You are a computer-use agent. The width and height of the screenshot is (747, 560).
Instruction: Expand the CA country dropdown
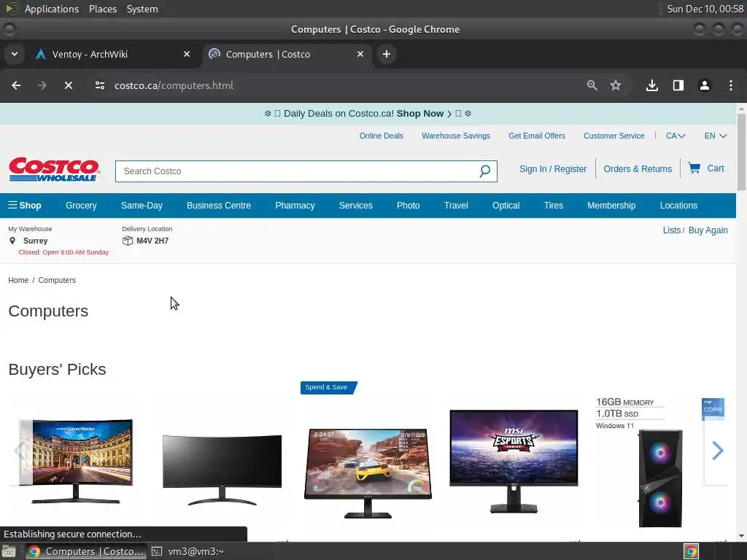[x=675, y=136]
